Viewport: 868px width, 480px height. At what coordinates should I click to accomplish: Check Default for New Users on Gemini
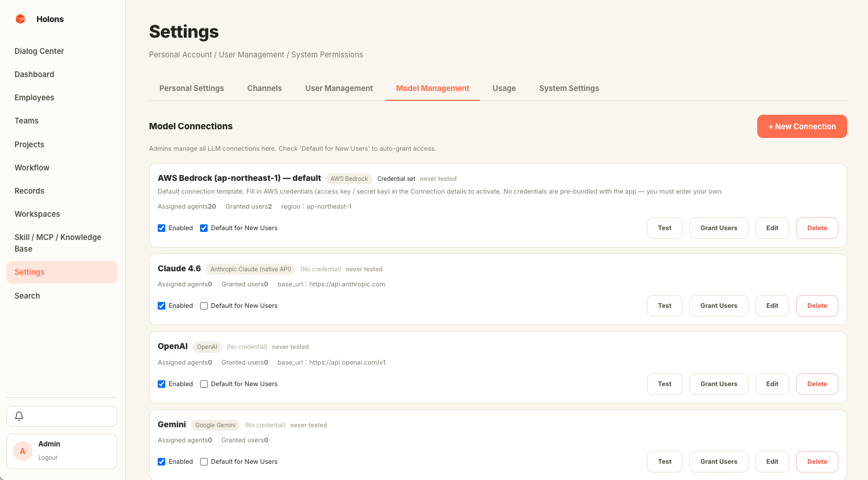[x=204, y=462]
